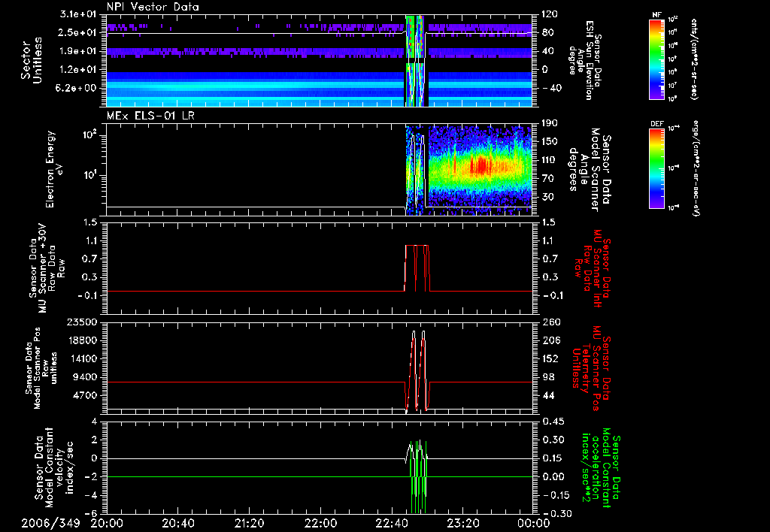770x532 pixels.
Task: Click the 260 telemetry position tick label
Action: pyautogui.click(x=550, y=322)
